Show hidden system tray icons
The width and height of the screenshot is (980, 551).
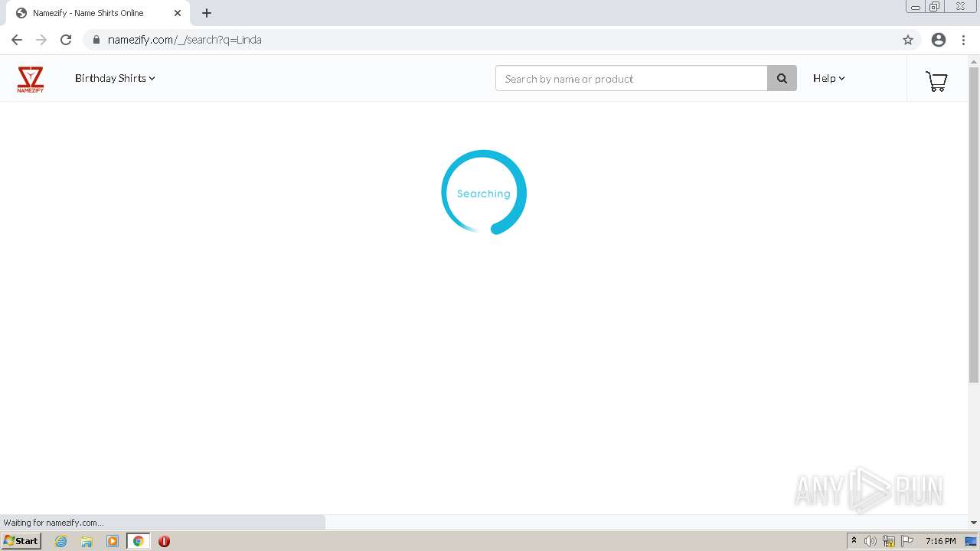click(854, 541)
